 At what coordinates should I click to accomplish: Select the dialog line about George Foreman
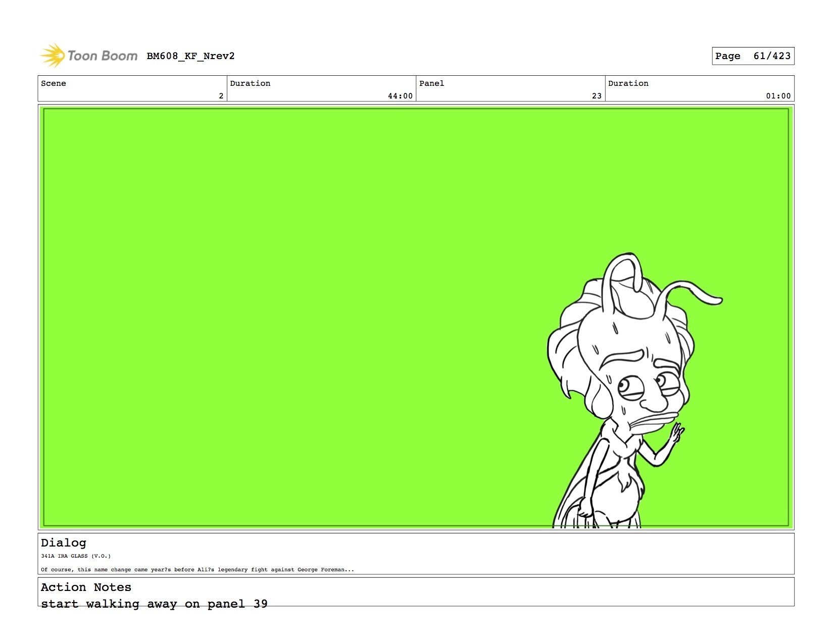(198, 570)
